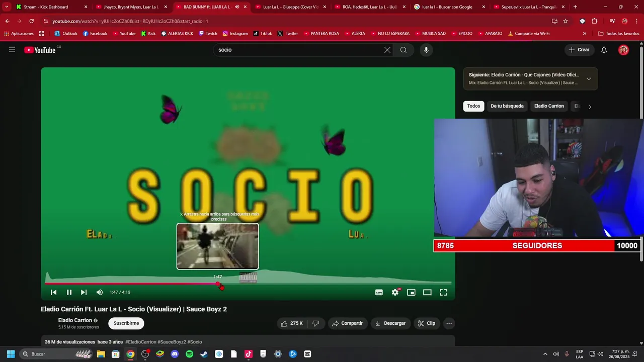This screenshot has width=644, height=362.
Task: Bookmark this page with star
Action: pos(566,21)
